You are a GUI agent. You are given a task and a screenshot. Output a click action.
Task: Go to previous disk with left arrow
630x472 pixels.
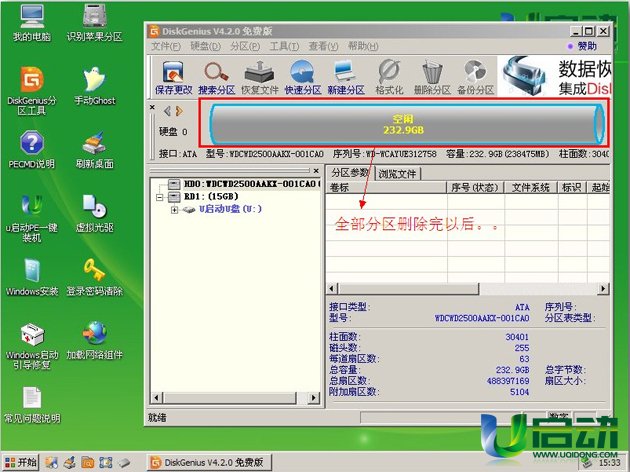tap(168, 110)
